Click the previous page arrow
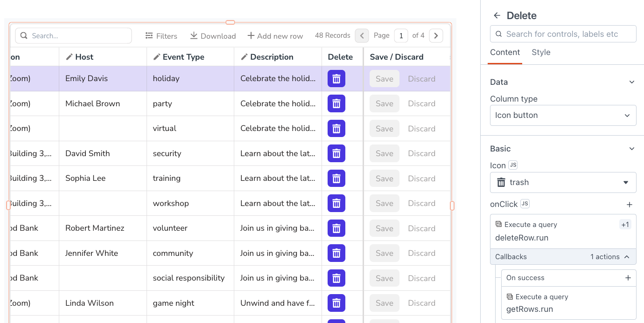The height and width of the screenshot is (323, 644). 362,35
